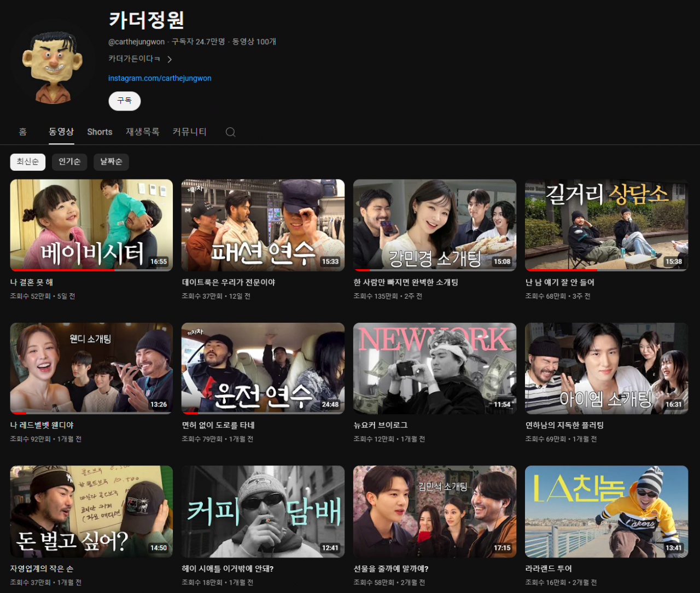Switch to the 홈 tab
The width and height of the screenshot is (700, 593).
pos(22,132)
